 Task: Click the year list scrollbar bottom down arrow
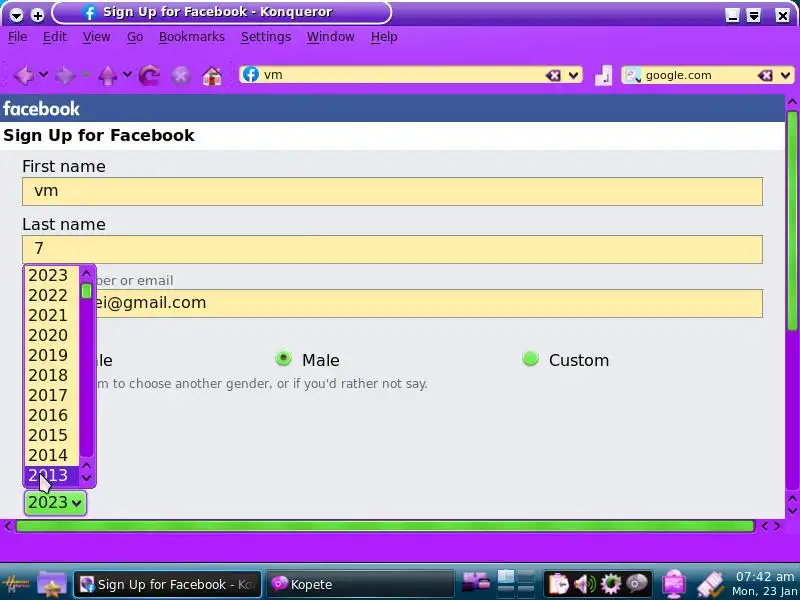(x=86, y=478)
